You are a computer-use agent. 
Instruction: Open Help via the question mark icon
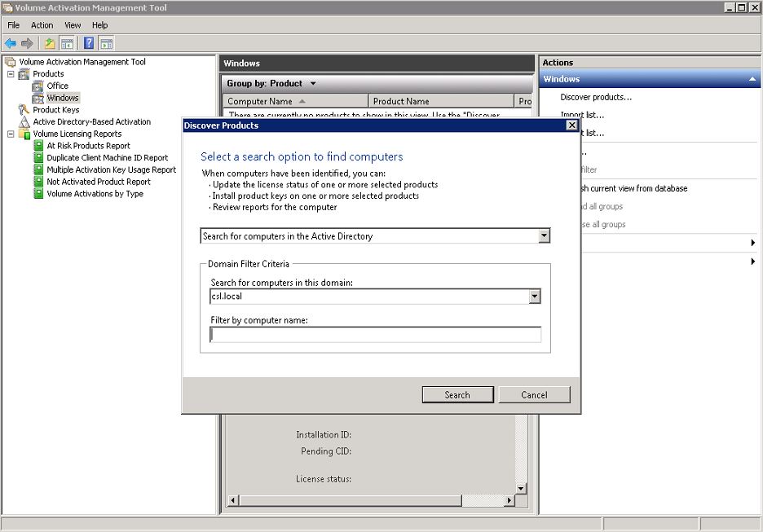coord(88,43)
